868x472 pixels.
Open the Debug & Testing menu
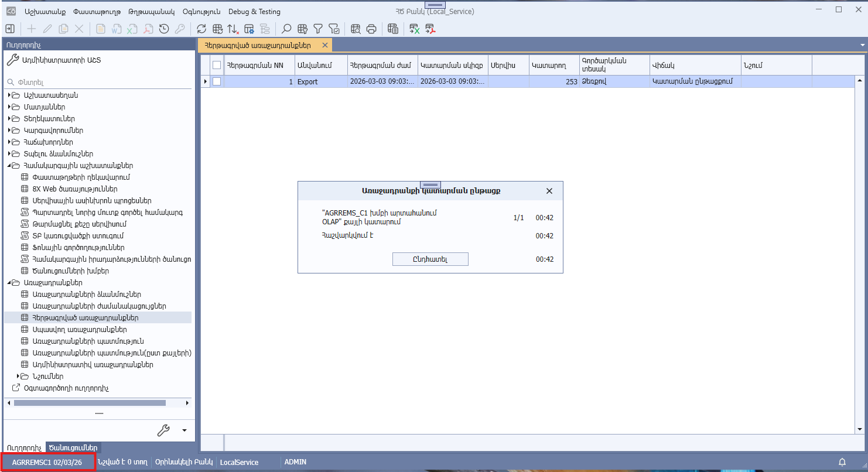(x=254, y=12)
